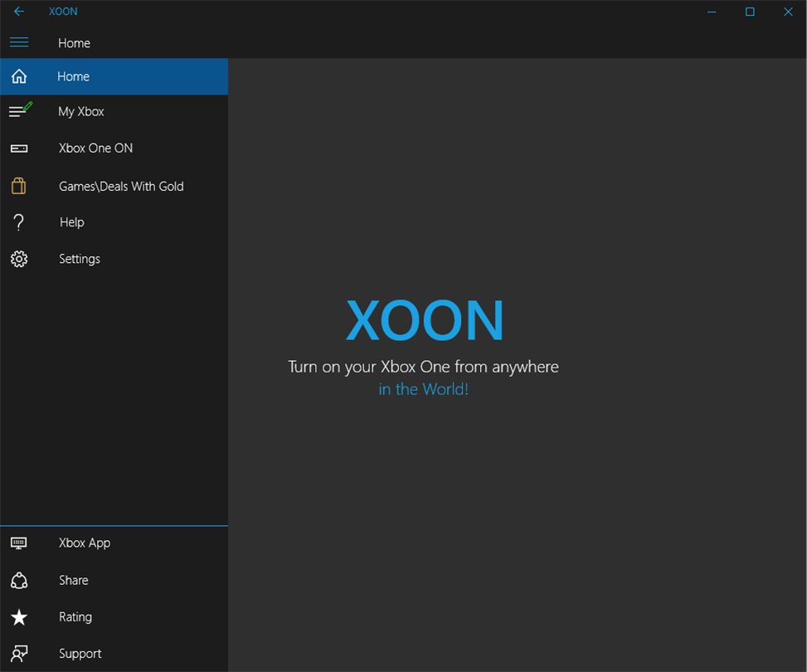Click the Share circular icon
This screenshot has height=672, width=807.
tap(19, 581)
